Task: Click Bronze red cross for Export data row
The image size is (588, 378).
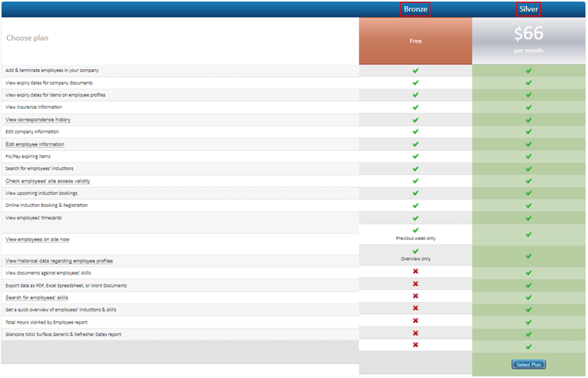Action: tap(415, 284)
